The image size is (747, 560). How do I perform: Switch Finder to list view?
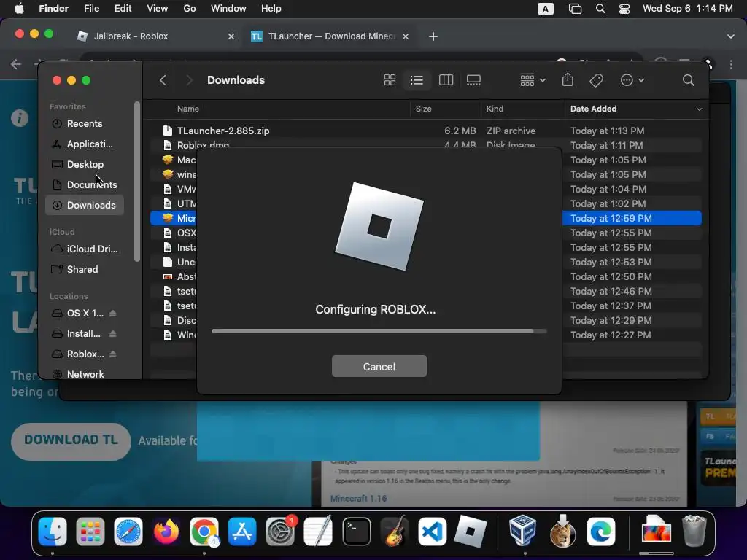[417, 80]
